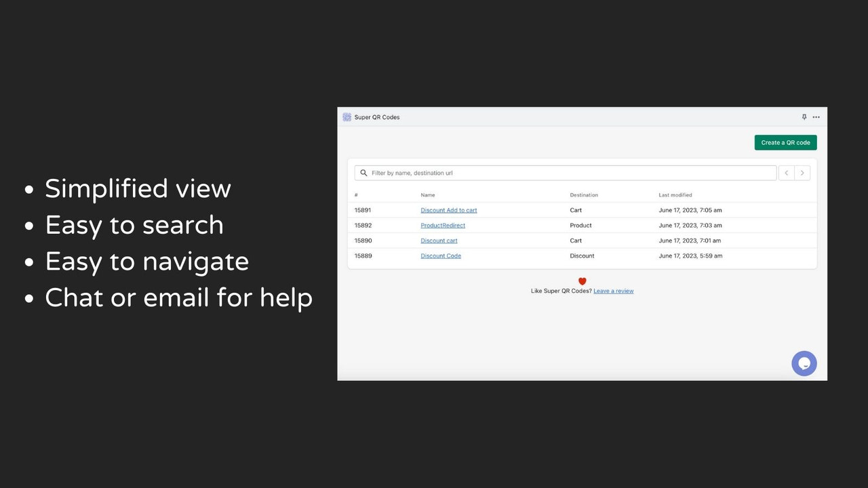
Task: Click the Destination column header
Action: point(584,195)
